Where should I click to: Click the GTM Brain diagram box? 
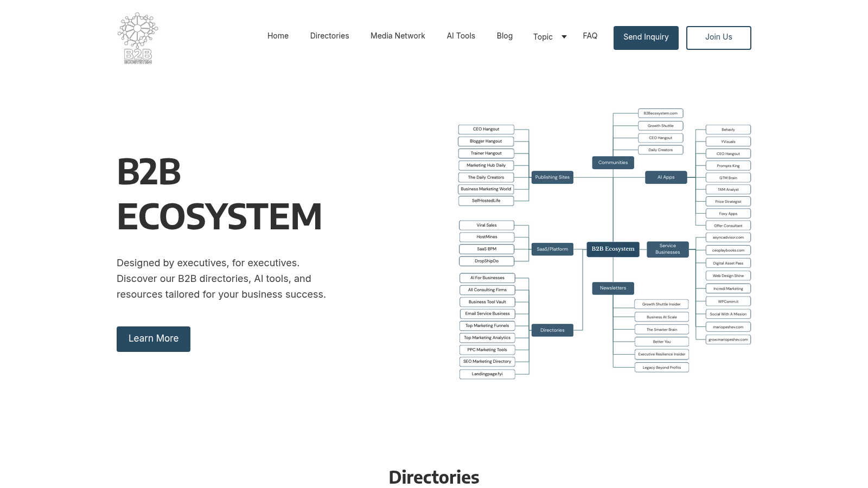pyautogui.click(x=728, y=178)
